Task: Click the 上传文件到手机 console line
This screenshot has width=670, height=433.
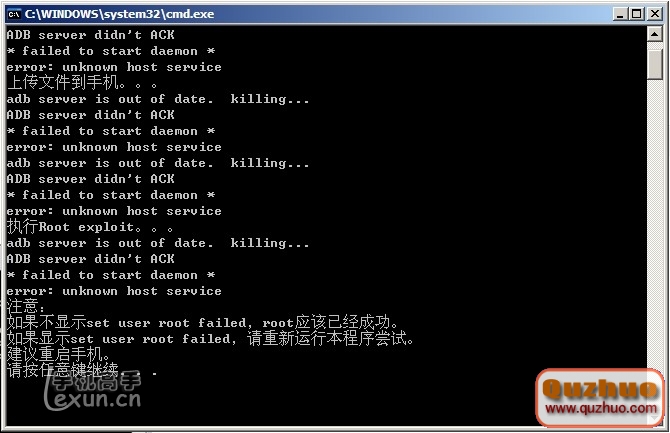Action: click(82, 82)
